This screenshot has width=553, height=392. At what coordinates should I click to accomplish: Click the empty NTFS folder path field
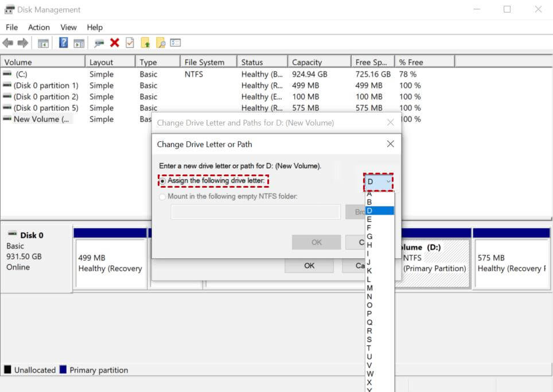pyautogui.click(x=255, y=212)
